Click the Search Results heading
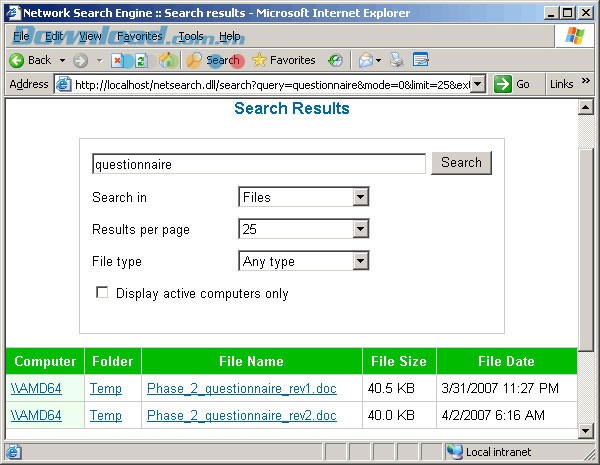600x465 pixels. pyautogui.click(x=292, y=108)
